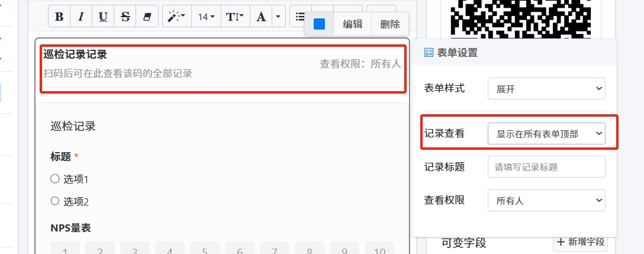
Task: Expand the 记录查看 dropdown
Action: pyautogui.click(x=546, y=134)
